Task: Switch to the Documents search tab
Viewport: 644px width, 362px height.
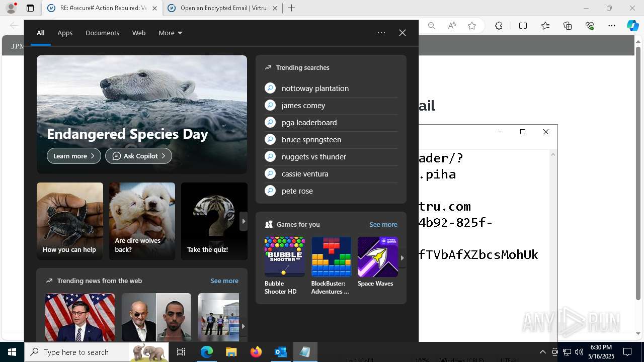Action: point(102,33)
